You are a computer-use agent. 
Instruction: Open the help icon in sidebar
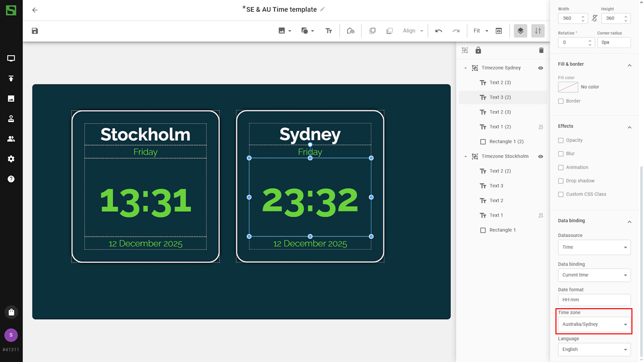click(x=11, y=179)
